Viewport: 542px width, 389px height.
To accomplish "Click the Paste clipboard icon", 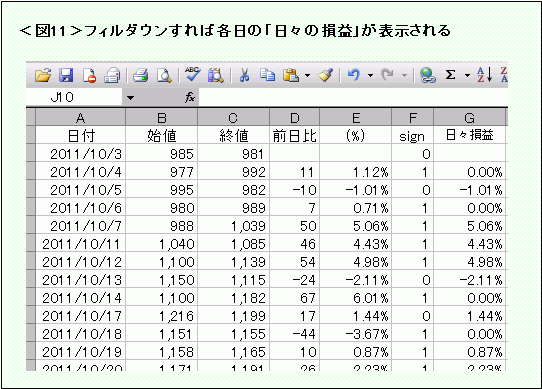I will (291, 75).
